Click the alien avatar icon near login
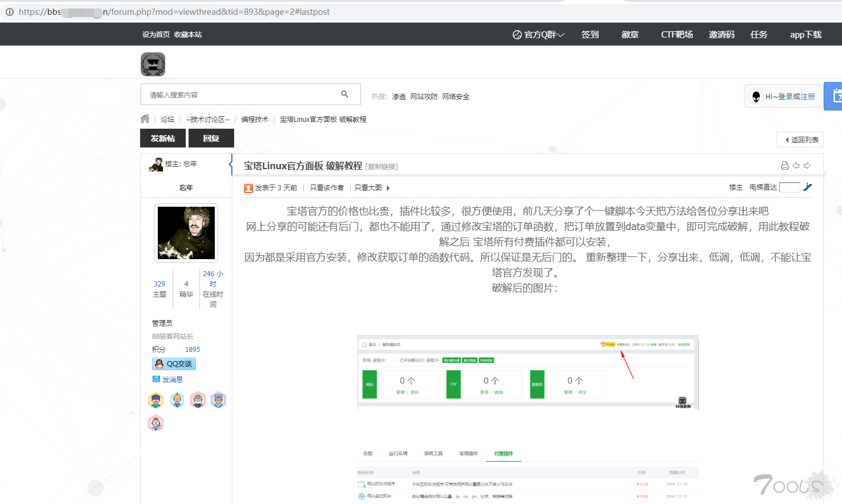 point(756,96)
